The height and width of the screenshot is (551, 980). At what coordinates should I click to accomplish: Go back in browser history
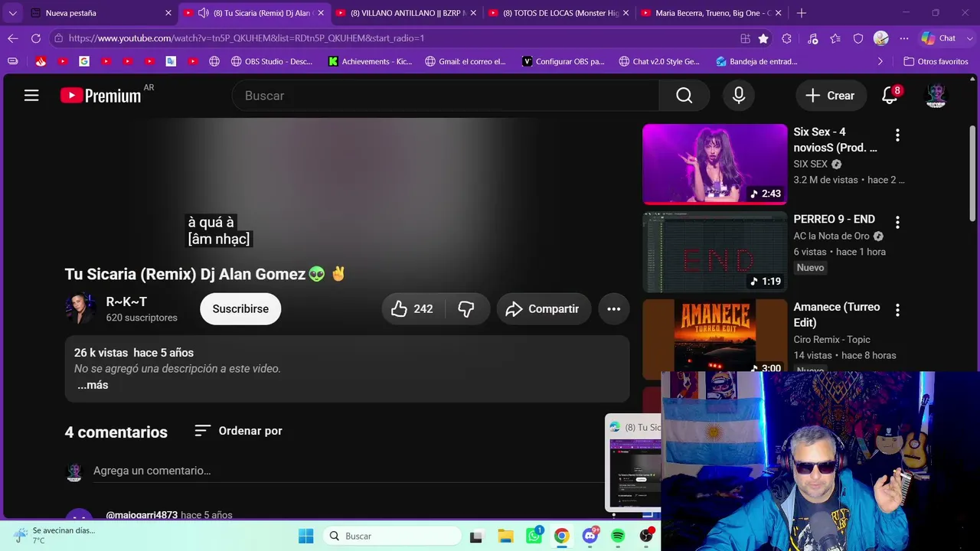(x=13, y=38)
